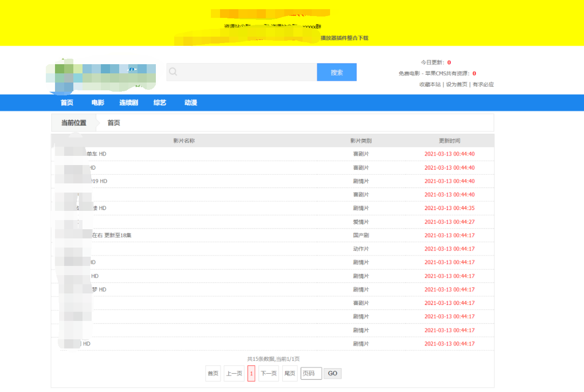Open the 首页 navigation menu item
Screen dimensions: 584x392
[67, 103]
